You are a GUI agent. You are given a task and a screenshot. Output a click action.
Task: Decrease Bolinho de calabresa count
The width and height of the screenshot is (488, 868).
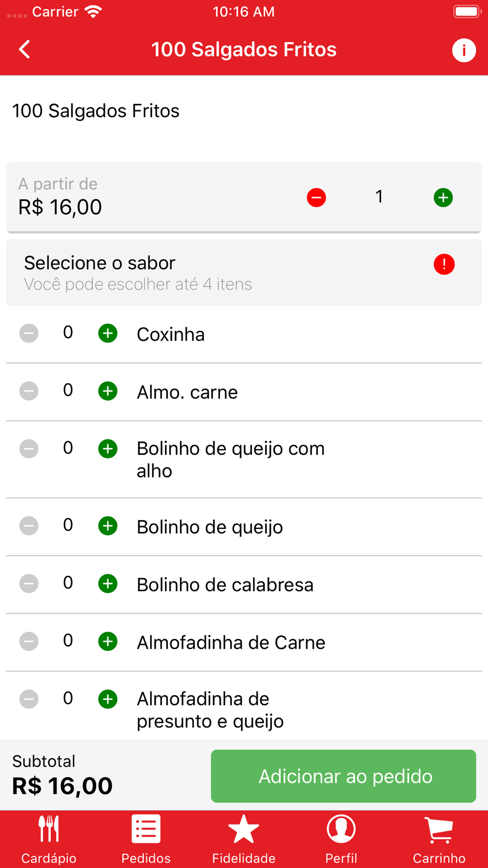29,583
